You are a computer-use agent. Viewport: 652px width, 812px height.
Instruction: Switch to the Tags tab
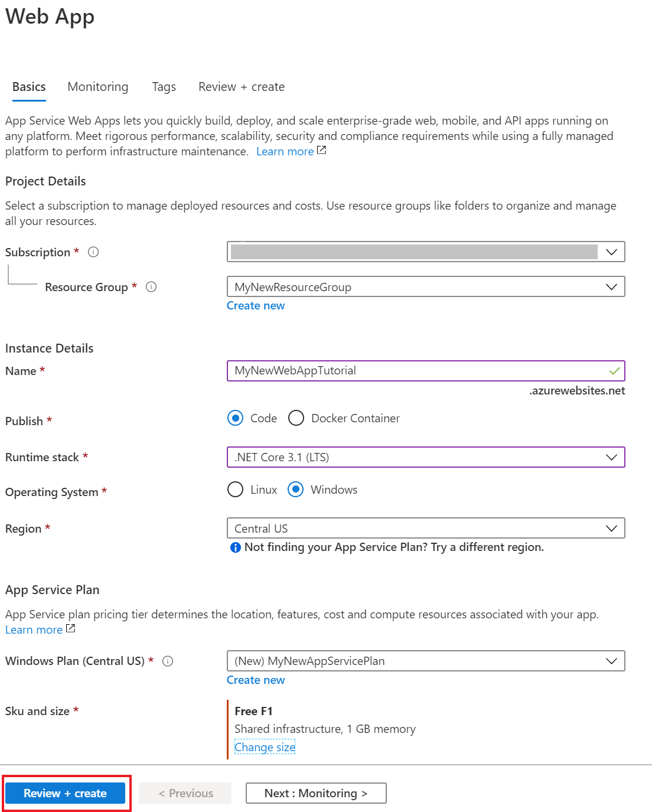[164, 86]
